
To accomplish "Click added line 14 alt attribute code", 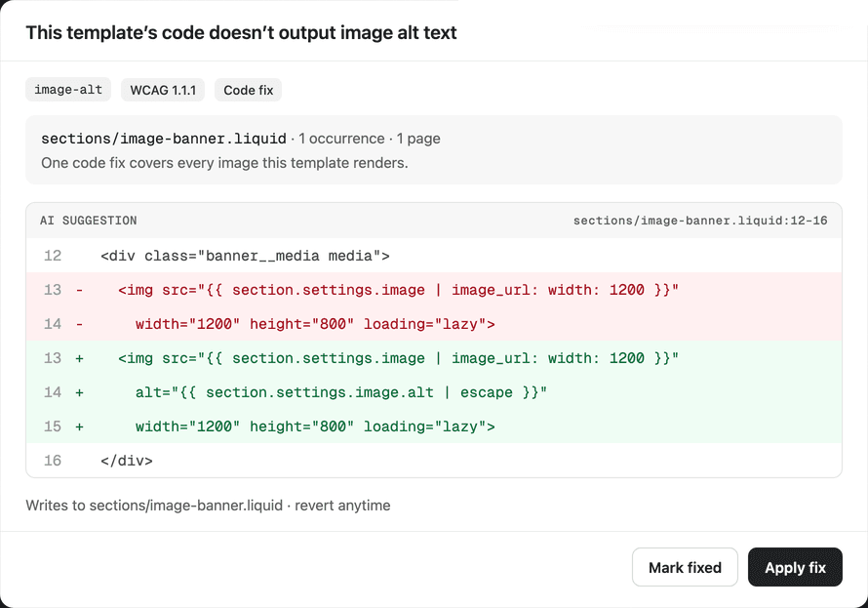I will click(x=341, y=392).
